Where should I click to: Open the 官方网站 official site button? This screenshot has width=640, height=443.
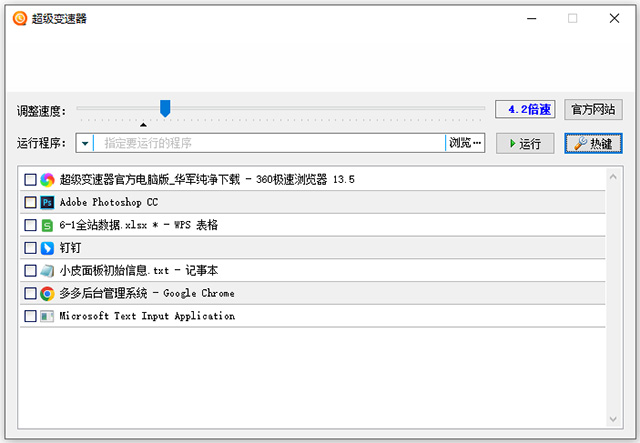coord(593,109)
